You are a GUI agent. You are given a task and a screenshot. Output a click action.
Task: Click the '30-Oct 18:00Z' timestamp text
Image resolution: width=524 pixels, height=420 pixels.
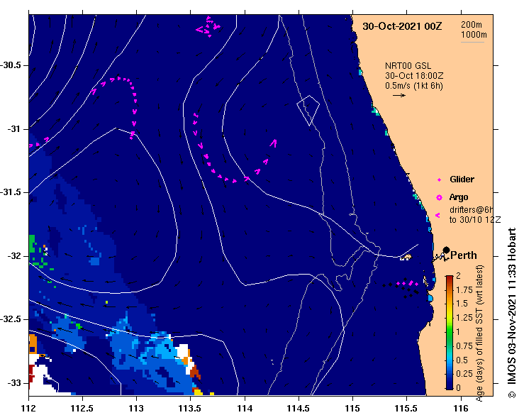pyautogui.click(x=414, y=76)
